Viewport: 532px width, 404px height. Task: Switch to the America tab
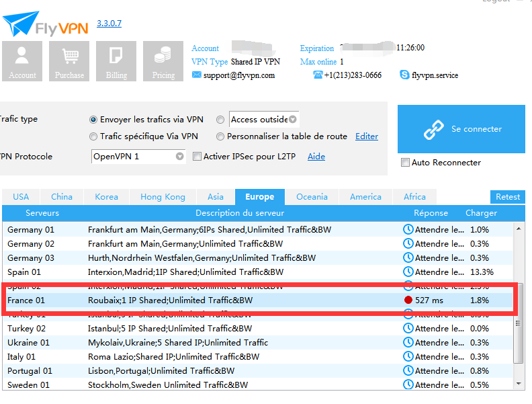coord(365,197)
